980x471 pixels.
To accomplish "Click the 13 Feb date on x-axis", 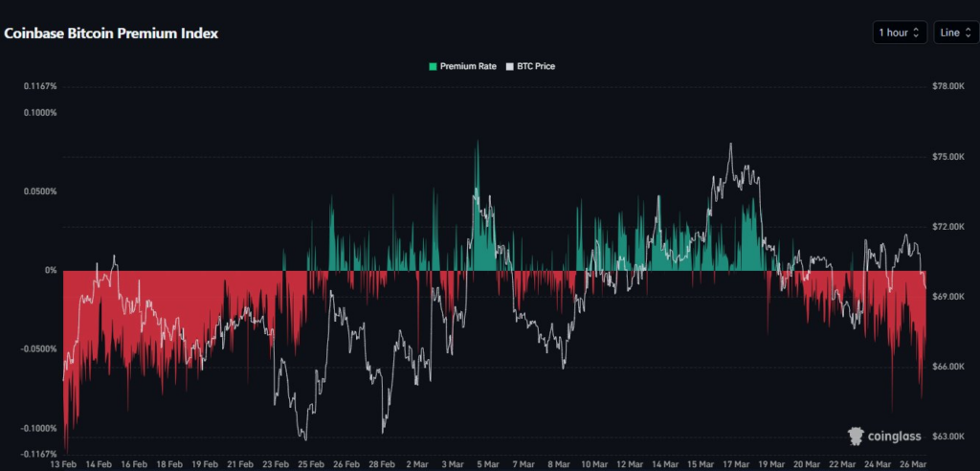I will (63, 462).
